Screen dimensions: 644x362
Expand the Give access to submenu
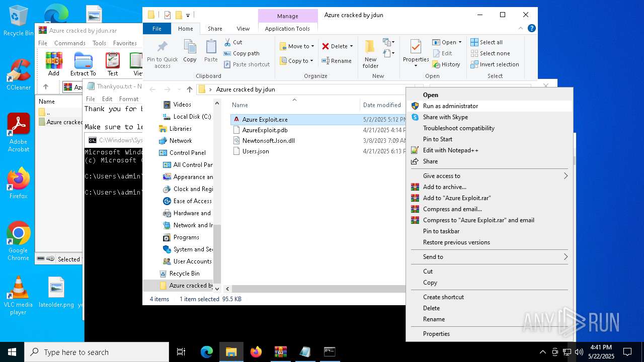566,176
